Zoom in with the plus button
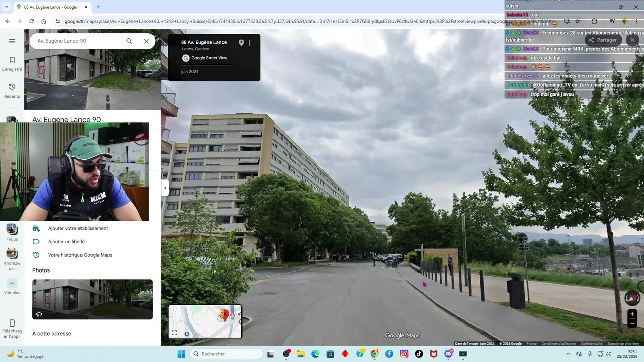Viewport: 644px width, 362px height. [x=632, y=314]
